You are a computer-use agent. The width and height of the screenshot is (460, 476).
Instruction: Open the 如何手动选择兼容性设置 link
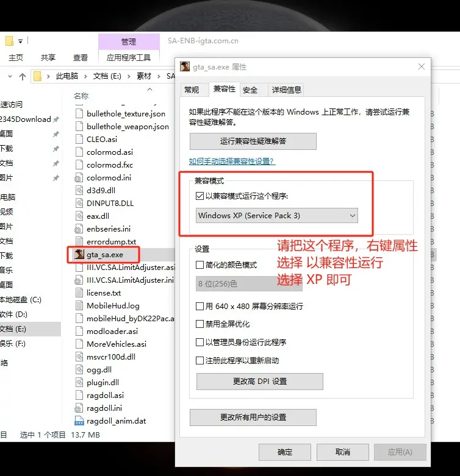tap(232, 161)
